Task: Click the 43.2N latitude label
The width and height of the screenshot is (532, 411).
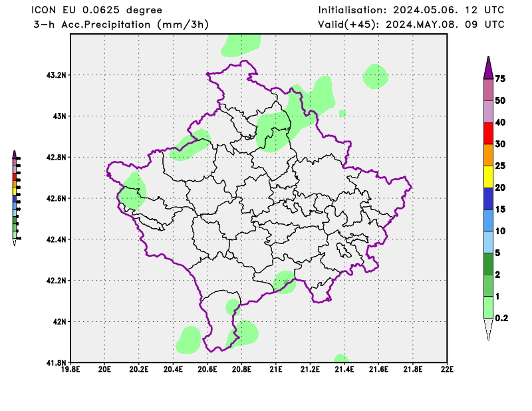Action: pos(58,75)
